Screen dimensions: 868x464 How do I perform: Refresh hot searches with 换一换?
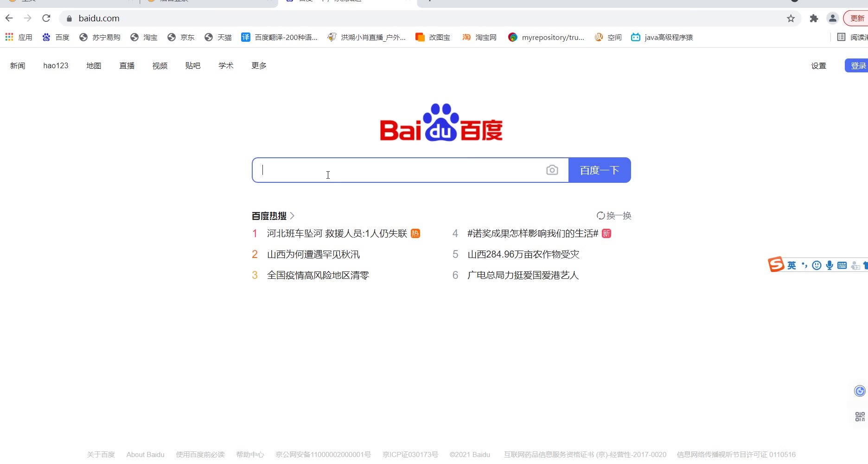[x=614, y=216]
